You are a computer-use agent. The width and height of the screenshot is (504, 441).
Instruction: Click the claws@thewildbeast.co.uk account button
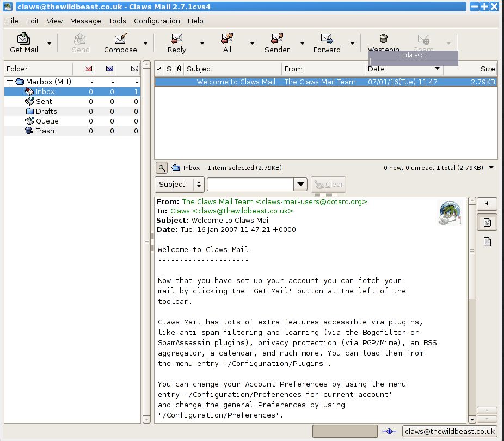click(x=450, y=431)
